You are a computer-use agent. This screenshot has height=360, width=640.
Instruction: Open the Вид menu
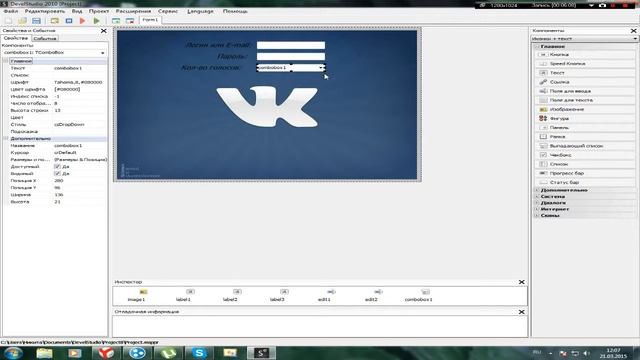coord(77,11)
